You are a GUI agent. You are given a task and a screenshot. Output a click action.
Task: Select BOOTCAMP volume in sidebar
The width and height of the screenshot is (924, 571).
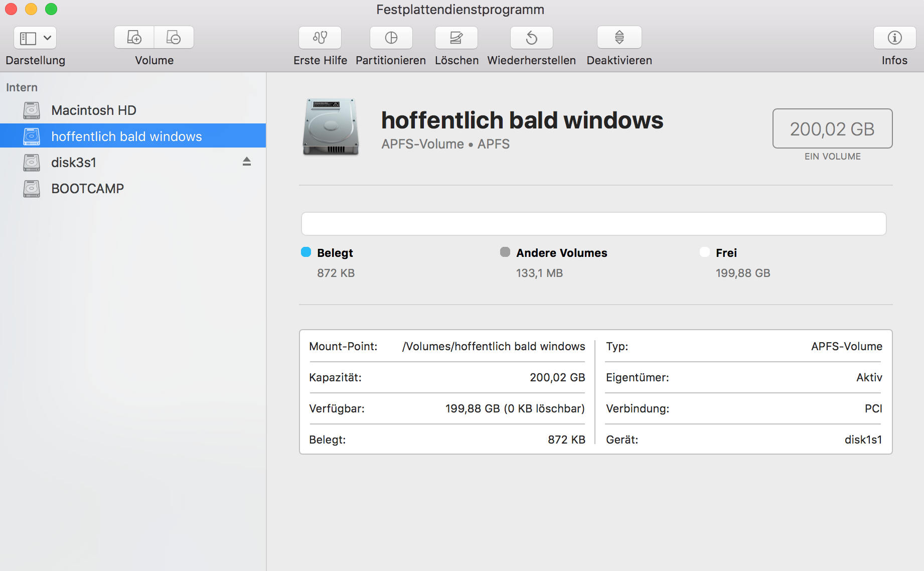(133, 189)
